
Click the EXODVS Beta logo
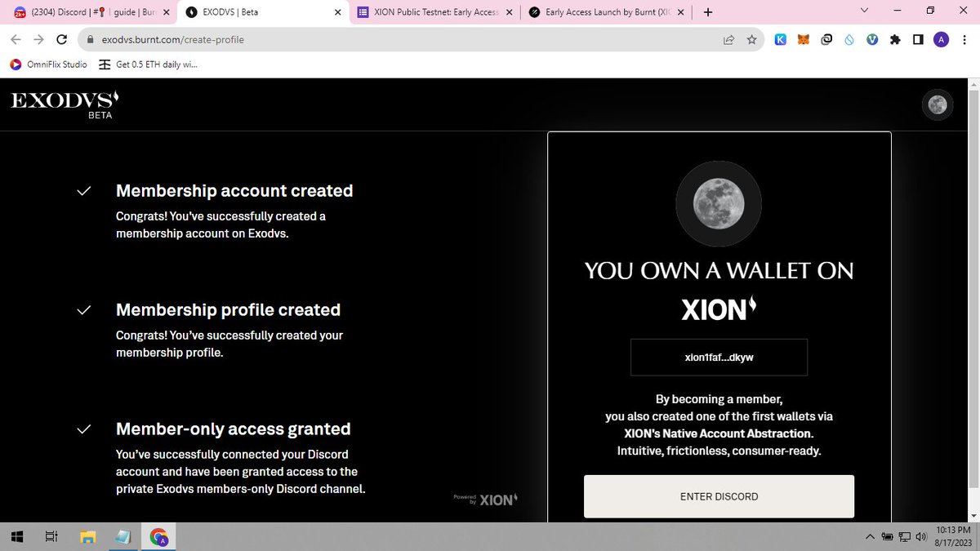[x=65, y=105]
